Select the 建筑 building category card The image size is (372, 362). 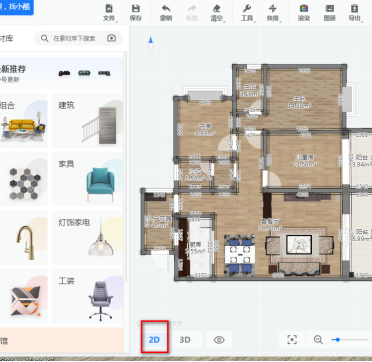[x=87, y=120]
